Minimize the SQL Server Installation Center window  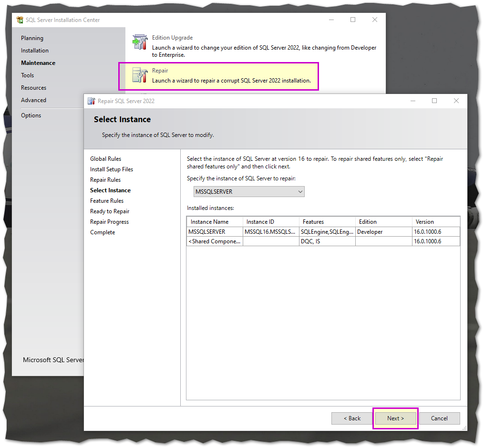click(x=331, y=20)
